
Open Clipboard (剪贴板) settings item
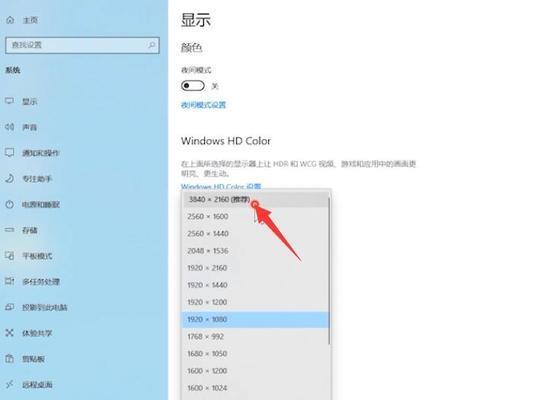click(x=33, y=359)
